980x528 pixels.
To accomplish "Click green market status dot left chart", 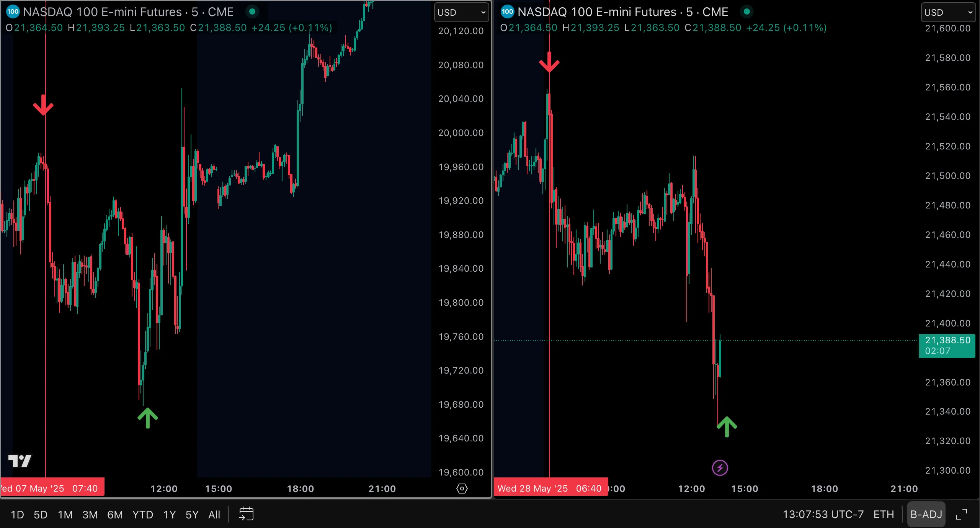I will (x=252, y=12).
